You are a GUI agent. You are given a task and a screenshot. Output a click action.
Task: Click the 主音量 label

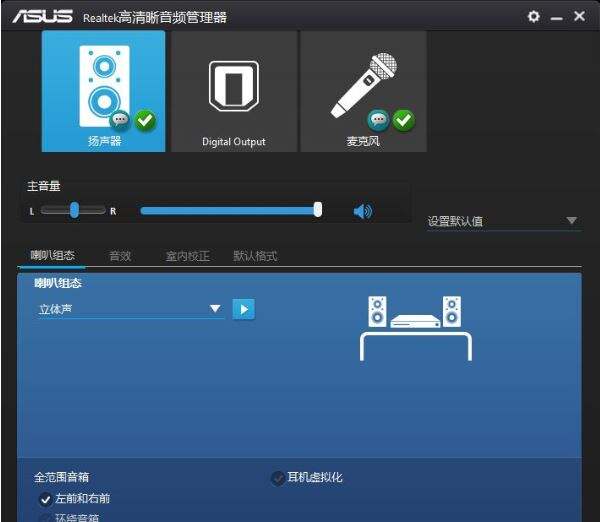[43, 186]
